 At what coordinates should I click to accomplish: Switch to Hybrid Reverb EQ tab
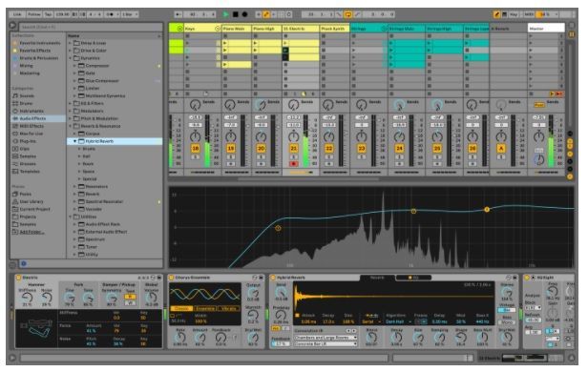coord(413,278)
